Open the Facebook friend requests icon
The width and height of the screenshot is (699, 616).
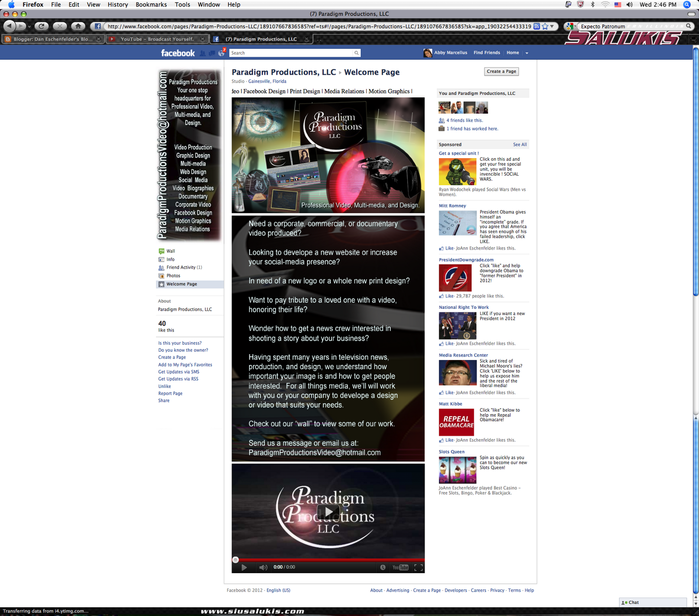(x=203, y=53)
